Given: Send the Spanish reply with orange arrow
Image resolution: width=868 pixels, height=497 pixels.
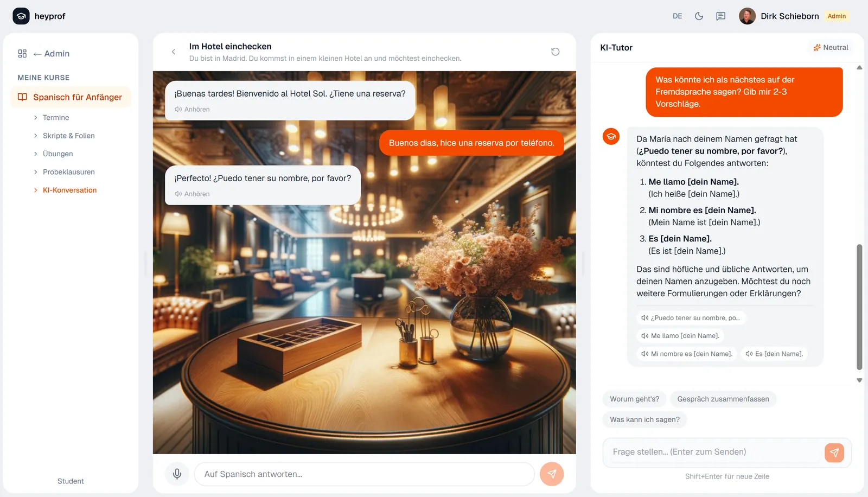Looking at the screenshot, I should (551, 474).
